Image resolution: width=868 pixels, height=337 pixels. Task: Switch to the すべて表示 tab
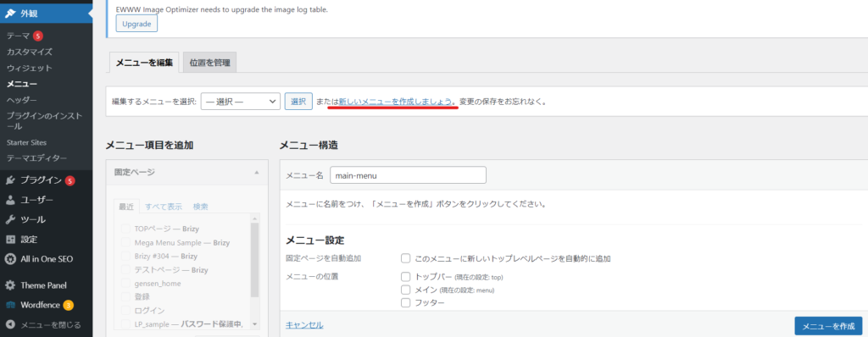(164, 207)
